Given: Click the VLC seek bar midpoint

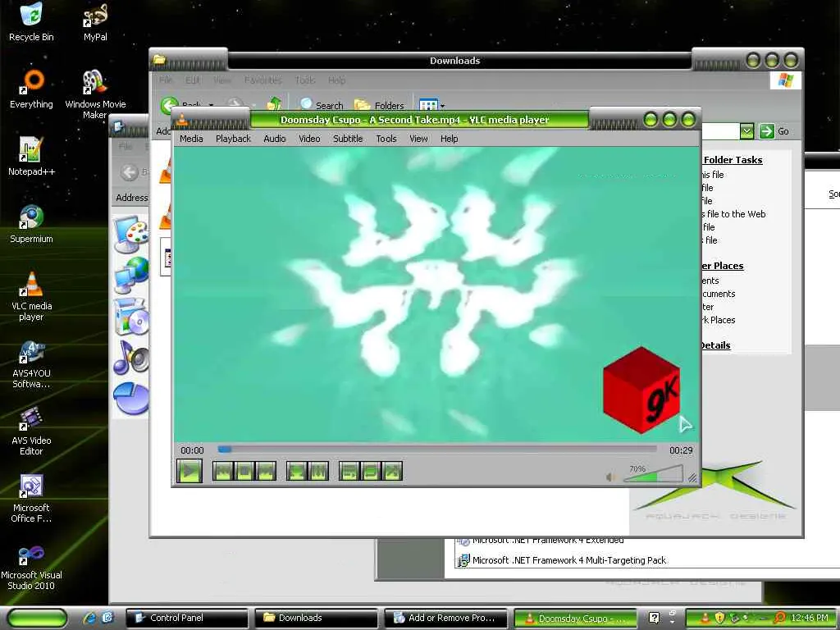Looking at the screenshot, I should coord(437,450).
